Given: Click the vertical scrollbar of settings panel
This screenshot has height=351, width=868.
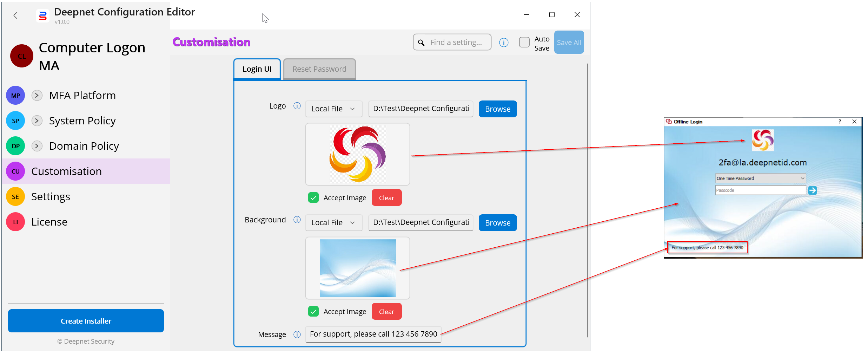Looking at the screenshot, I should [x=587, y=200].
